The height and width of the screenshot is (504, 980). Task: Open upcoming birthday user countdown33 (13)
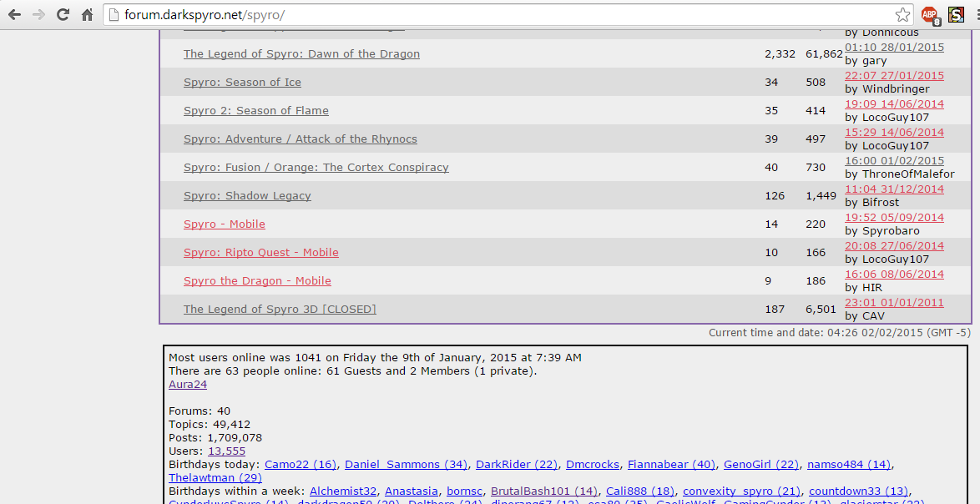point(859,491)
